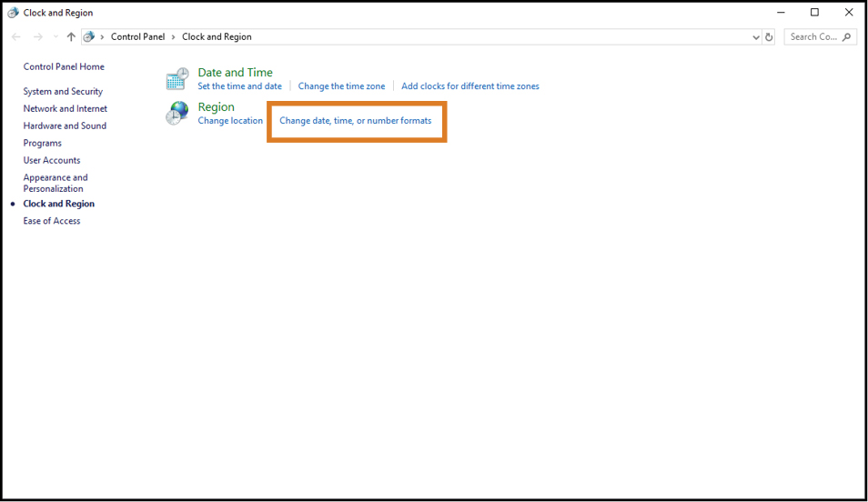Screen dimensions: 868x502
Task: Open the Region heading link
Action: (216, 106)
